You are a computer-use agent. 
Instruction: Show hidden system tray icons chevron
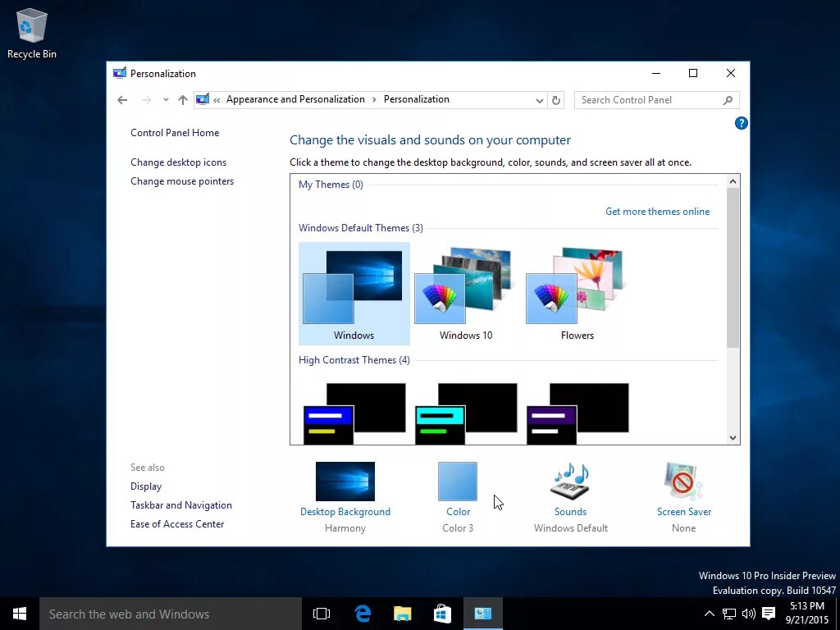coord(709,614)
